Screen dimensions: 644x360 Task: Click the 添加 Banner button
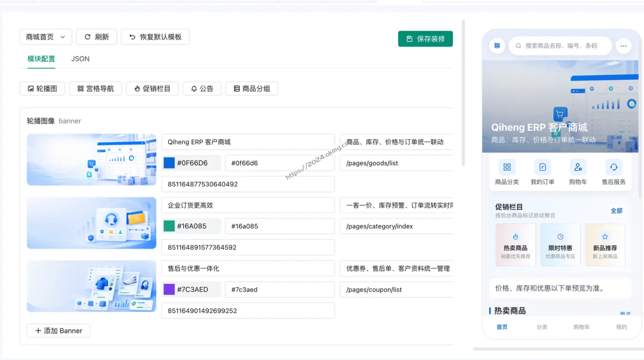click(x=58, y=331)
